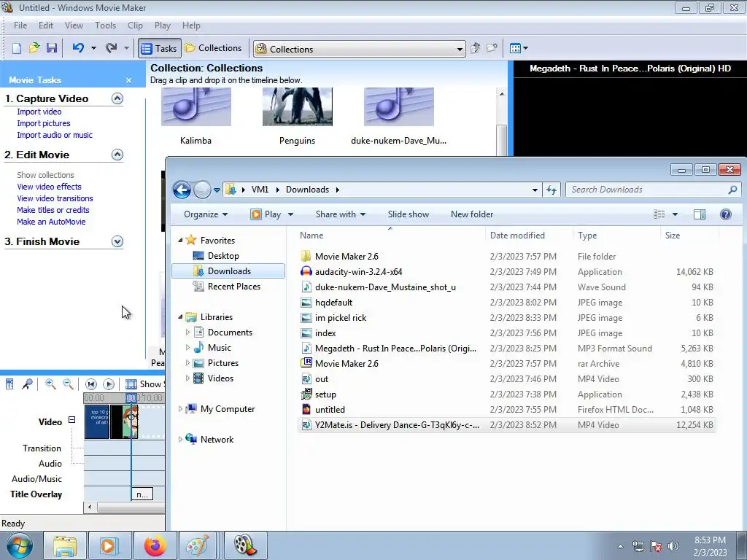
Task: Close the Movie Tasks pane
Action: (x=128, y=80)
